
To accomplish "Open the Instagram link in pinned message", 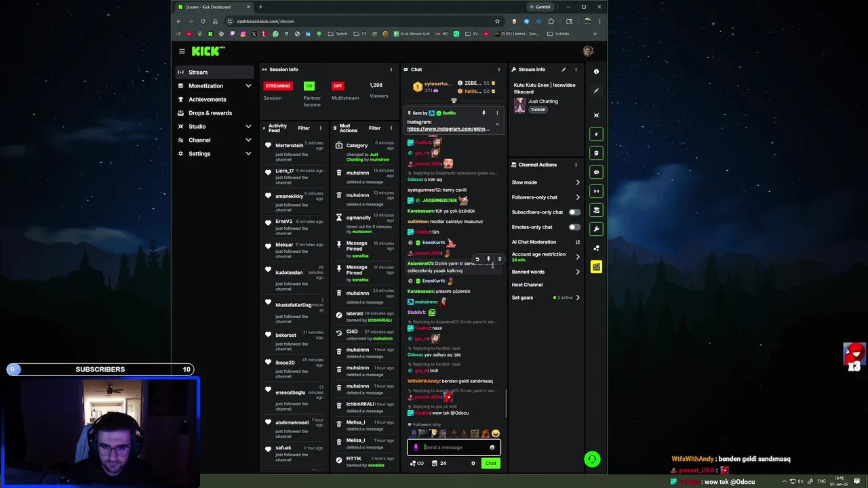I will coord(448,129).
